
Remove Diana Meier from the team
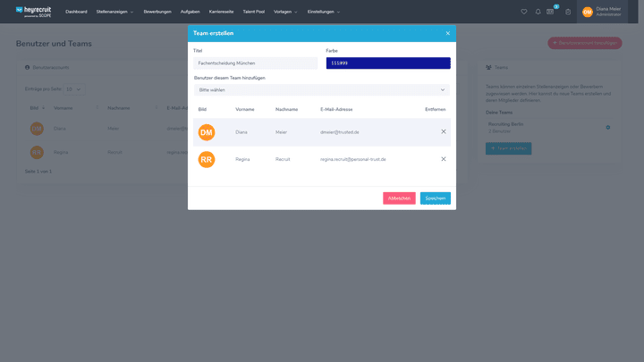443,131
